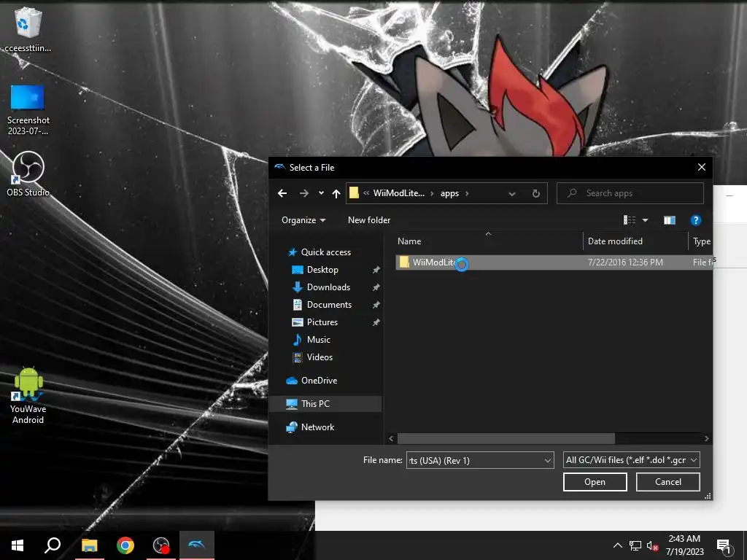The height and width of the screenshot is (560, 747).
Task: Close the Select a File dialog
Action: click(701, 167)
